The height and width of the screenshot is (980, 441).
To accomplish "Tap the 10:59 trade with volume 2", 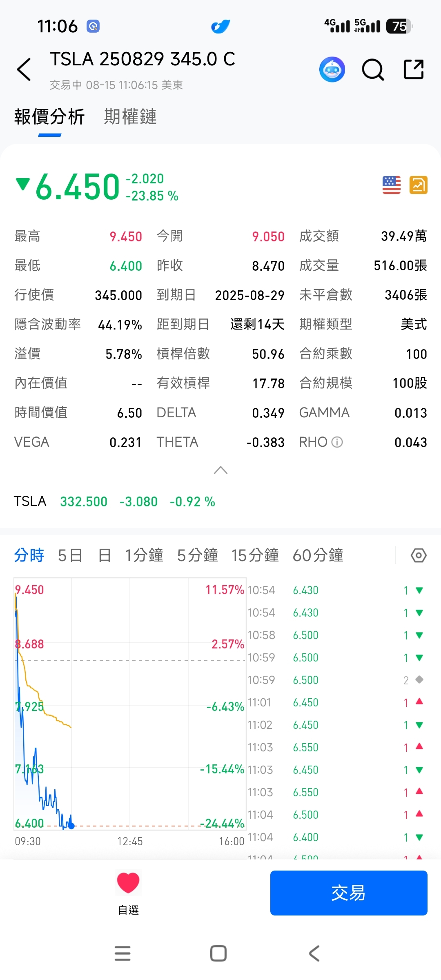I will [x=336, y=680].
